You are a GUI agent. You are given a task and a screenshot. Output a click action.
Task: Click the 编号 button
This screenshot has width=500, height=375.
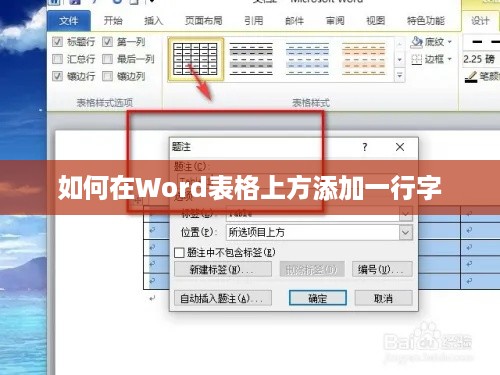tap(382, 269)
